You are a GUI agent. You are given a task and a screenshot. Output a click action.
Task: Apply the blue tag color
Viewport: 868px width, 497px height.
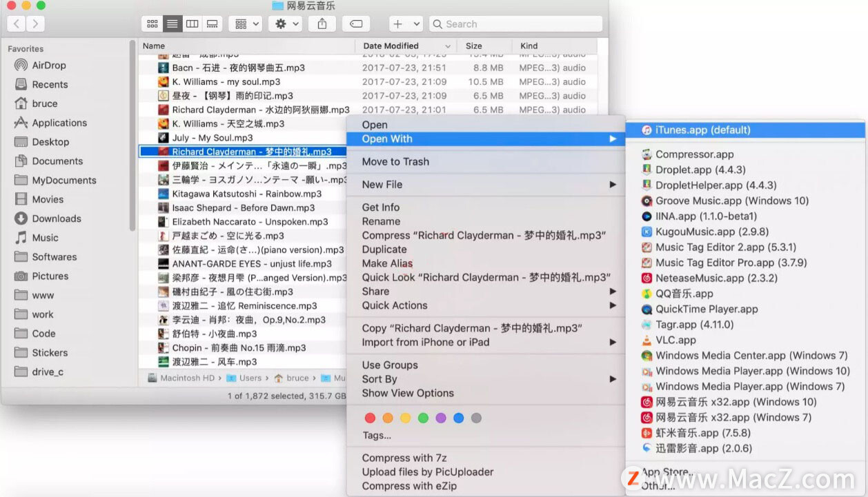tap(458, 418)
